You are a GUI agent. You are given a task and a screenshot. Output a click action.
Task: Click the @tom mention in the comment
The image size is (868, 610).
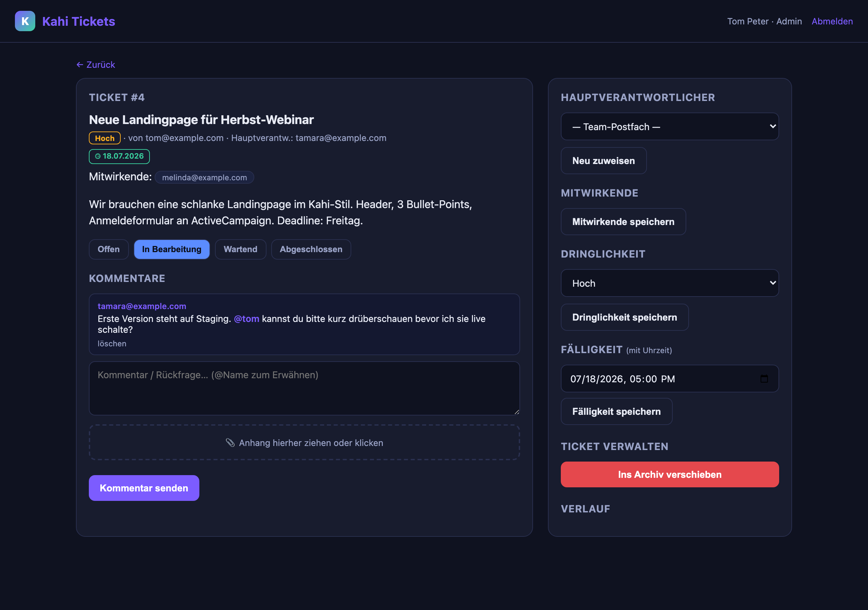click(x=246, y=319)
